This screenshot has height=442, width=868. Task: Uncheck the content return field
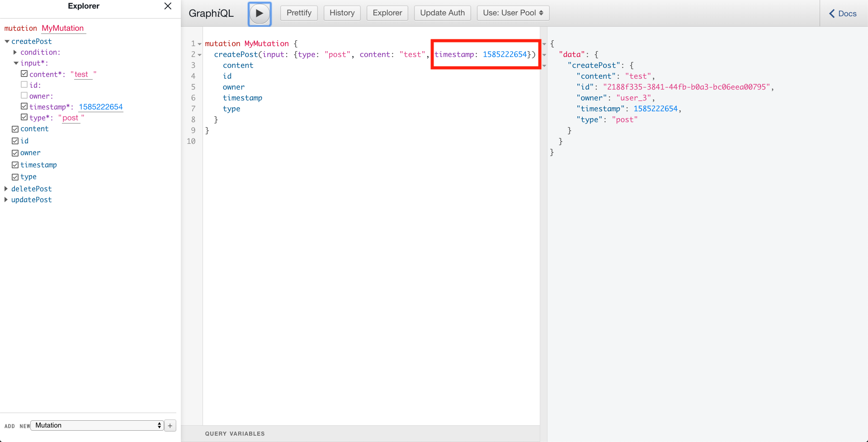15,129
